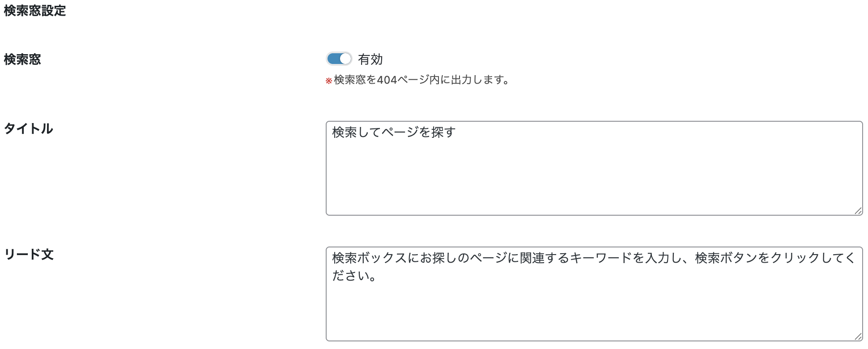Click the 404 number in the note
Viewport: 868px width, 349px height.
click(387, 80)
